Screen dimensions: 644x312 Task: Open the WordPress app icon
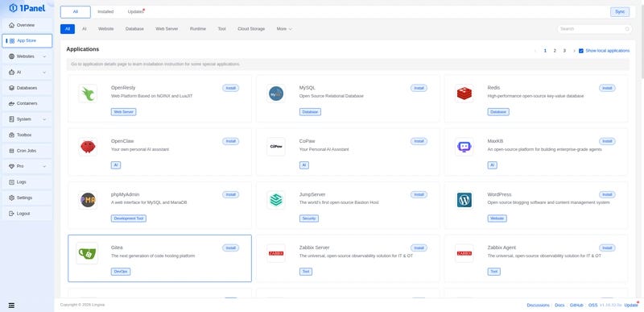(x=464, y=200)
